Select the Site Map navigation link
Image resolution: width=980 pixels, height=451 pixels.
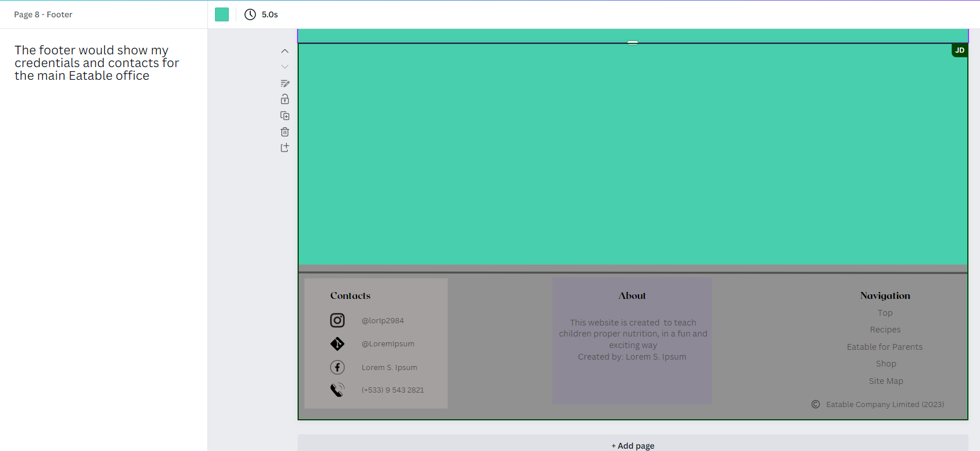[x=886, y=381]
